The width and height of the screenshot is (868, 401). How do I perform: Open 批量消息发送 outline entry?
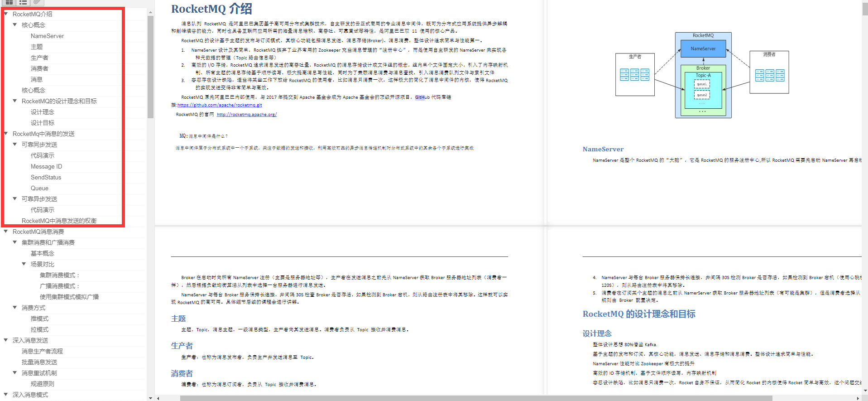39,362
